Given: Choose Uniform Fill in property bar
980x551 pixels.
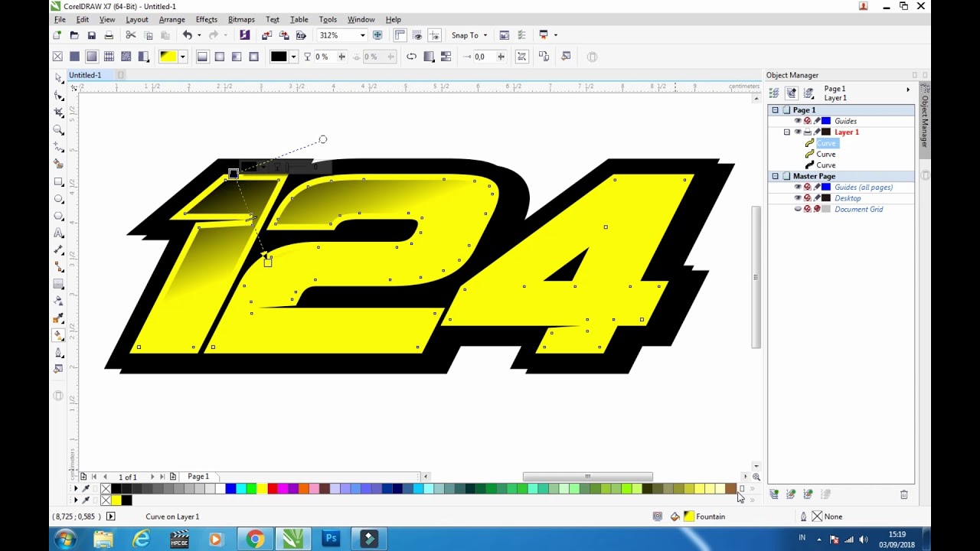Looking at the screenshot, I should 74,57.
